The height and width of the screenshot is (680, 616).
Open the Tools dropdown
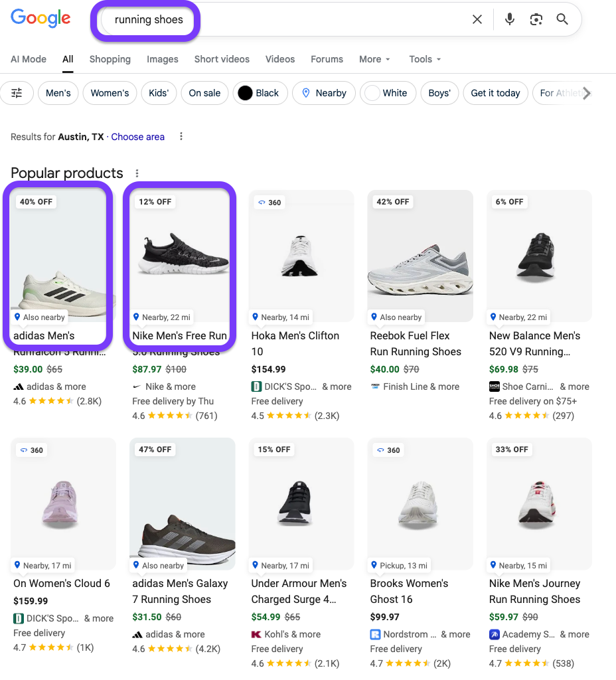(425, 59)
